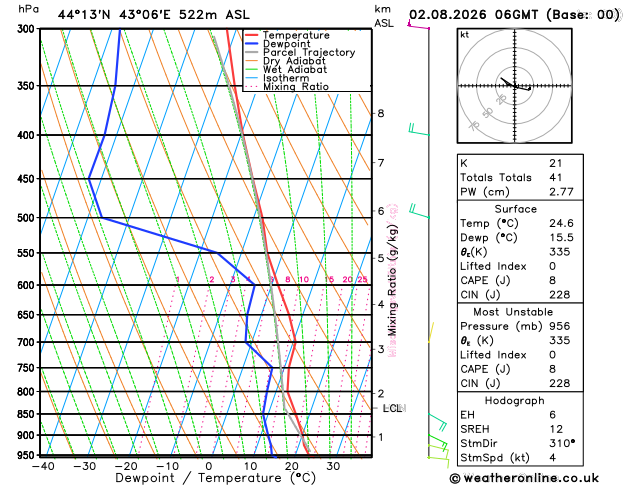The image size is (629, 486).
Task: Click the 'Totals Totals' value 41
Action: (556, 177)
